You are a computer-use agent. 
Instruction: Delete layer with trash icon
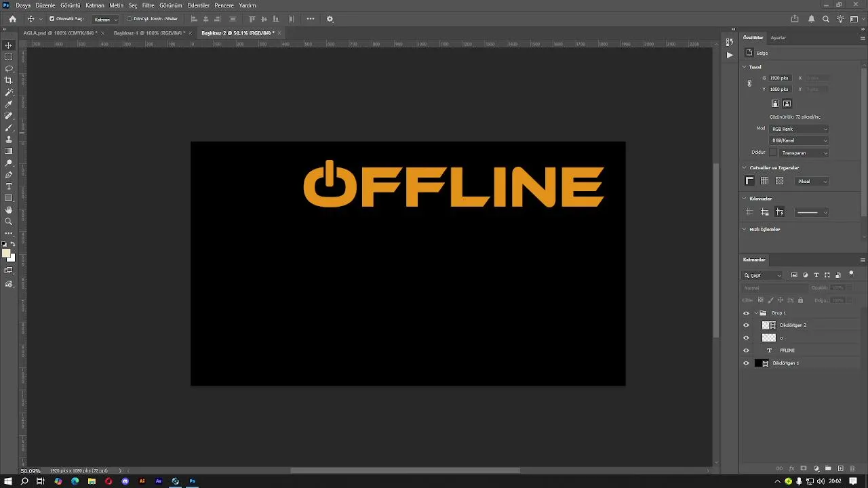click(852, 468)
